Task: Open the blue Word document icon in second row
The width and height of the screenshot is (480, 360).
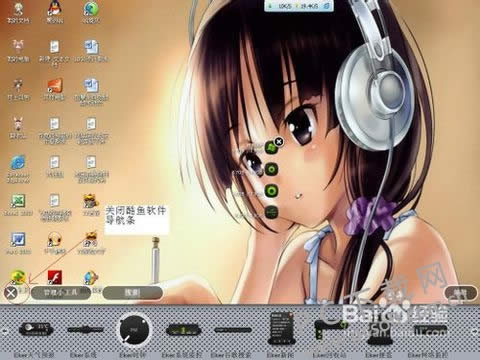Action: pos(91,47)
